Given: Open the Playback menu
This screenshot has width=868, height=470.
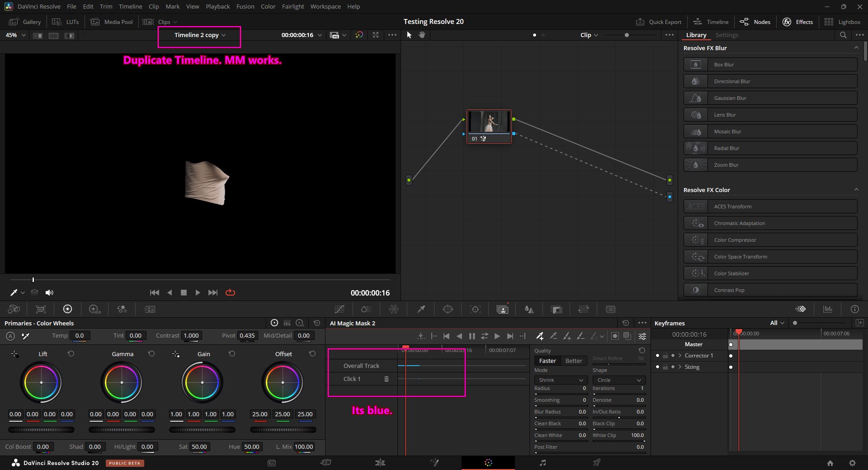Looking at the screenshot, I should coord(217,6).
